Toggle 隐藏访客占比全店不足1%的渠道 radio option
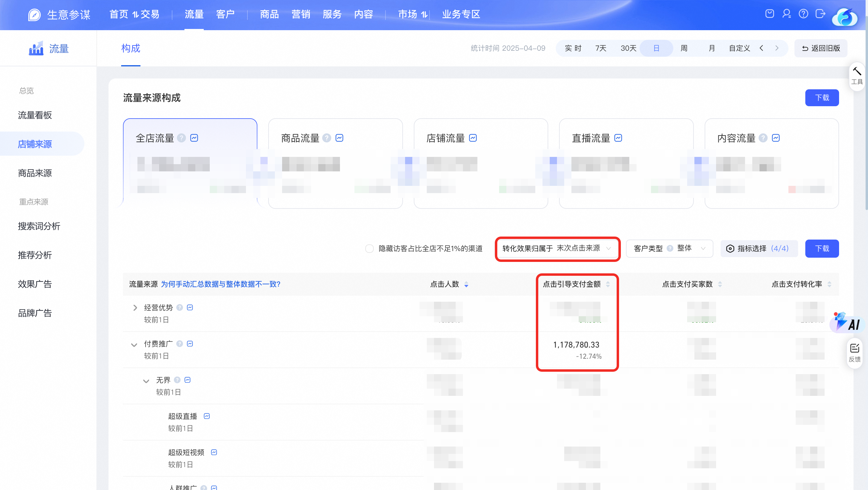This screenshot has height=490, width=868. point(369,249)
